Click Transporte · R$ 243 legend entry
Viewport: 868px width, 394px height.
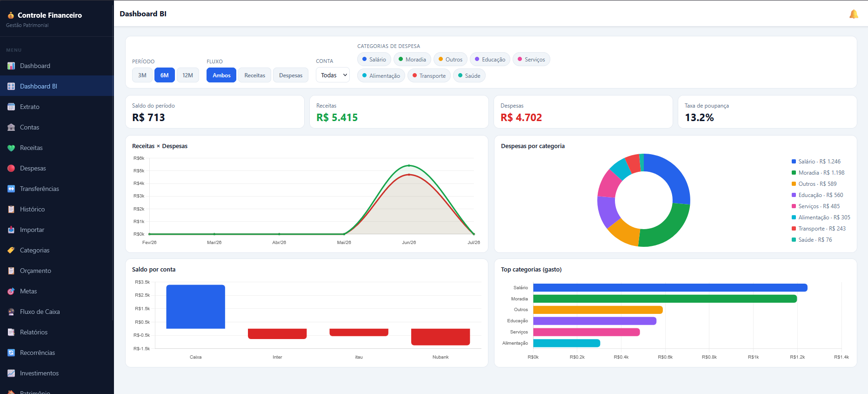click(819, 229)
